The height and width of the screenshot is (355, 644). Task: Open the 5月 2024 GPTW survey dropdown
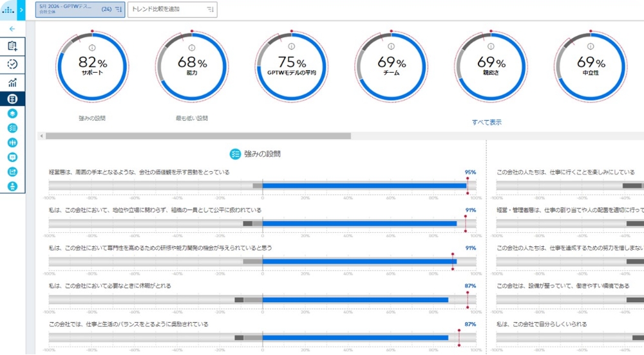coord(80,10)
